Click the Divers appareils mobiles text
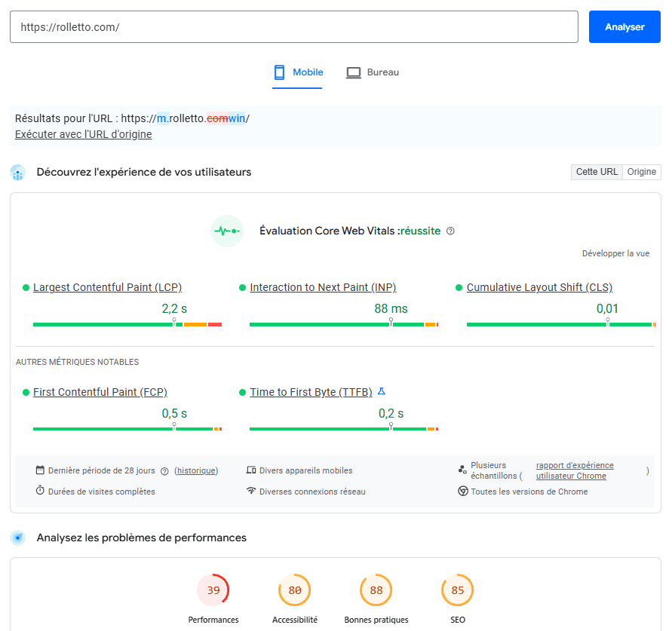The width and height of the screenshot is (672, 631). pos(306,470)
